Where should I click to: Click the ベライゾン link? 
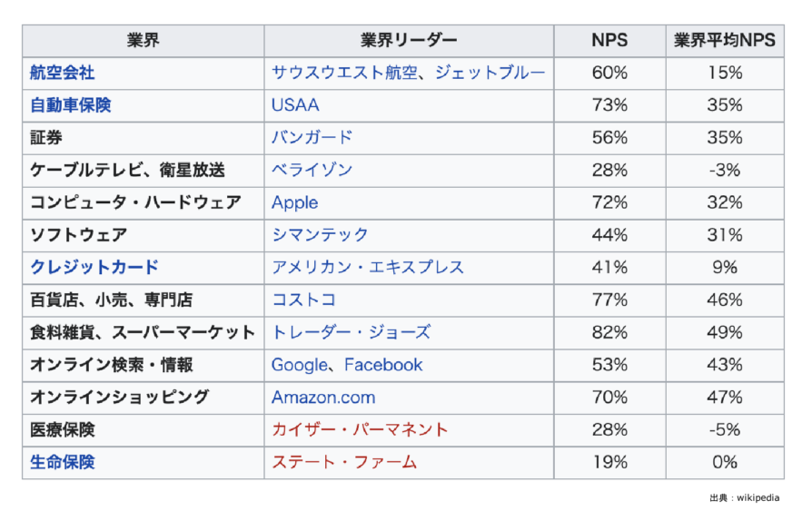pyautogui.click(x=312, y=170)
